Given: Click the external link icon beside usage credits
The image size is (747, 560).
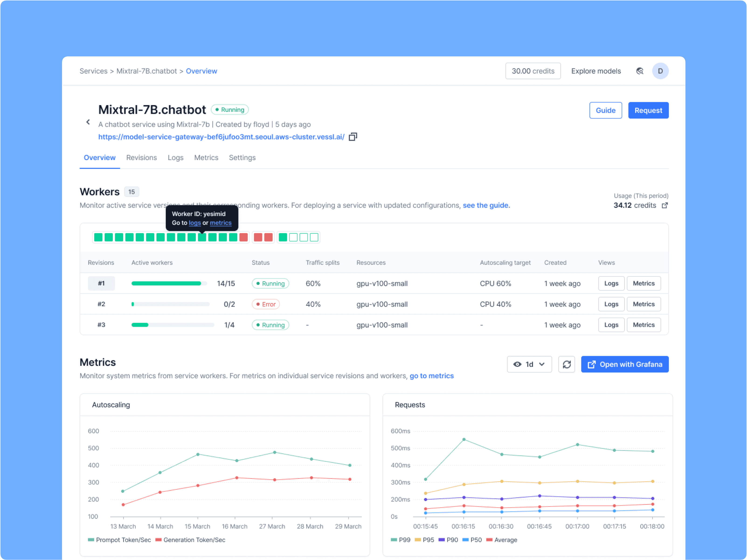Looking at the screenshot, I should [665, 205].
